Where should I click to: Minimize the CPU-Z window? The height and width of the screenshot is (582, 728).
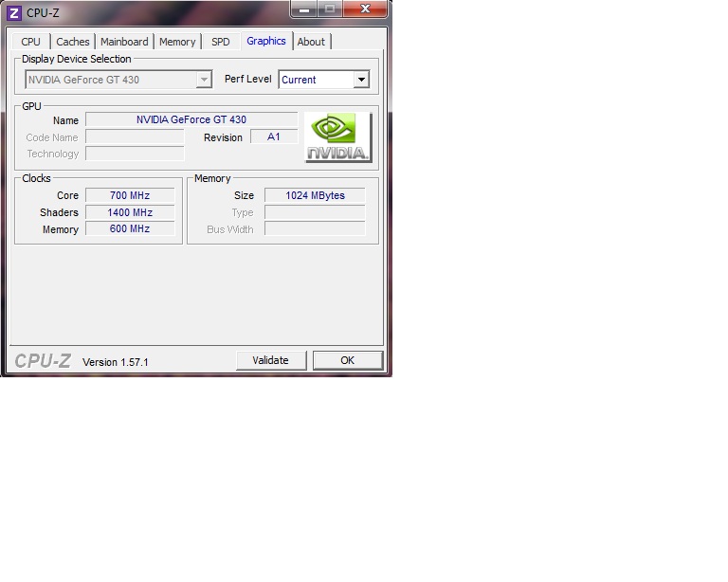click(304, 9)
